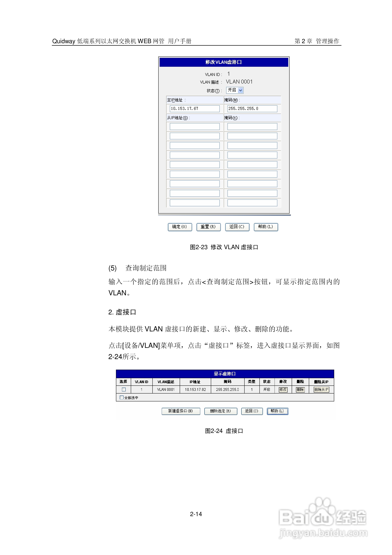Click the 掩码(M) field containing 255.255.255.0
This screenshot has height=555, width=392.
pos(252,109)
